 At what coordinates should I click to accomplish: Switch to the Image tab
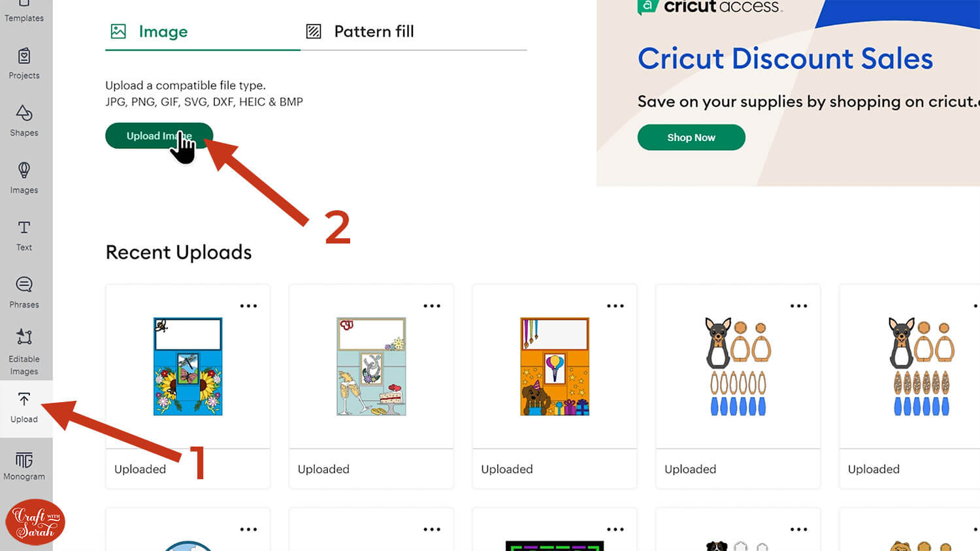pos(150,31)
